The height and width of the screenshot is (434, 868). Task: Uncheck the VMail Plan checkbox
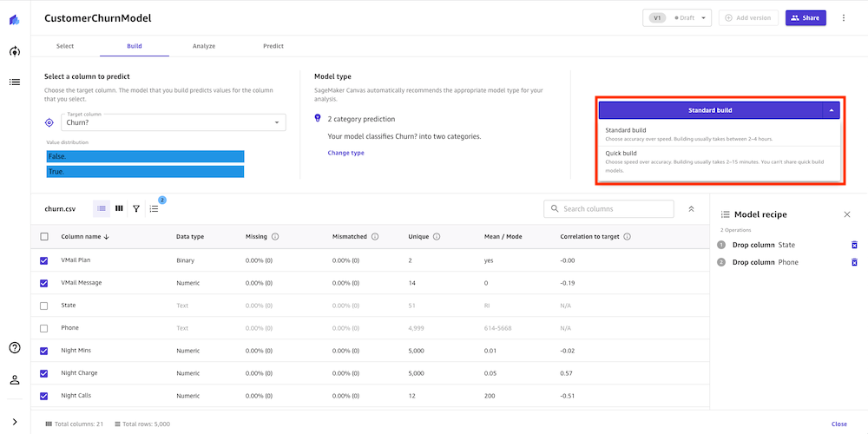44,260
